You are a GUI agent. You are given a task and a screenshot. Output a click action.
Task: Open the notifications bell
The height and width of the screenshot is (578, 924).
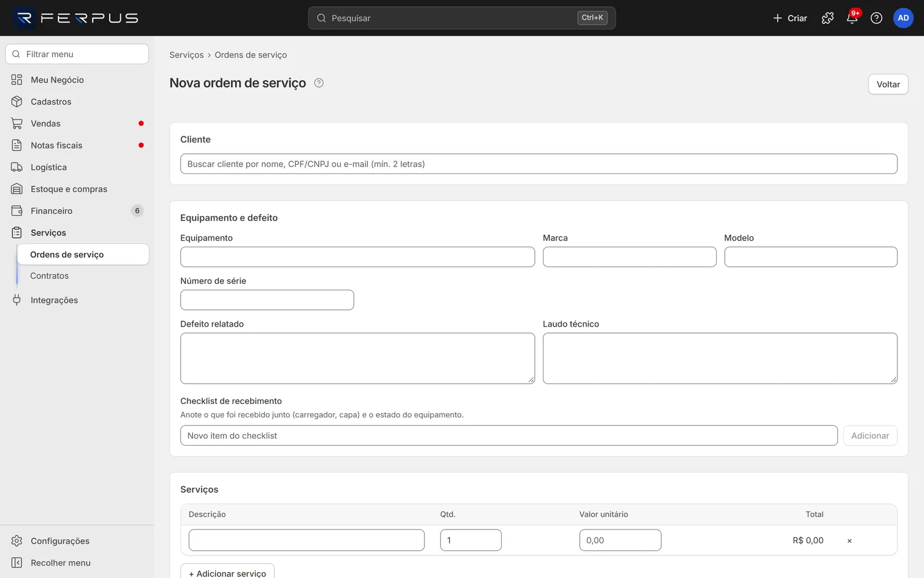[852, 18]
